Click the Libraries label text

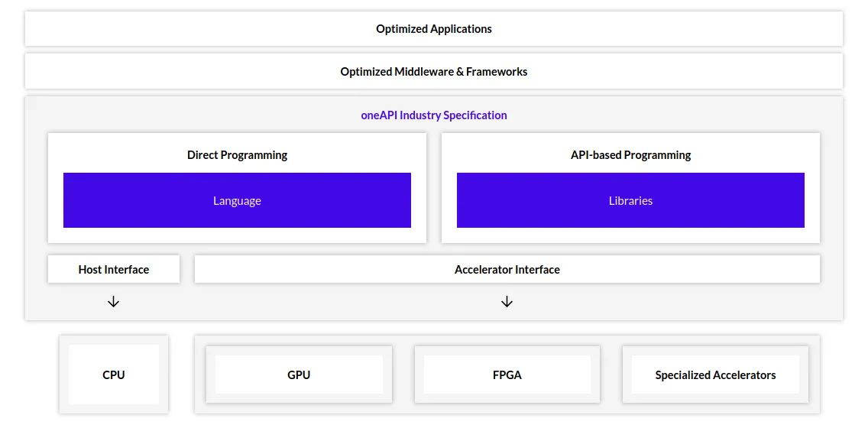tap(630, 200)
